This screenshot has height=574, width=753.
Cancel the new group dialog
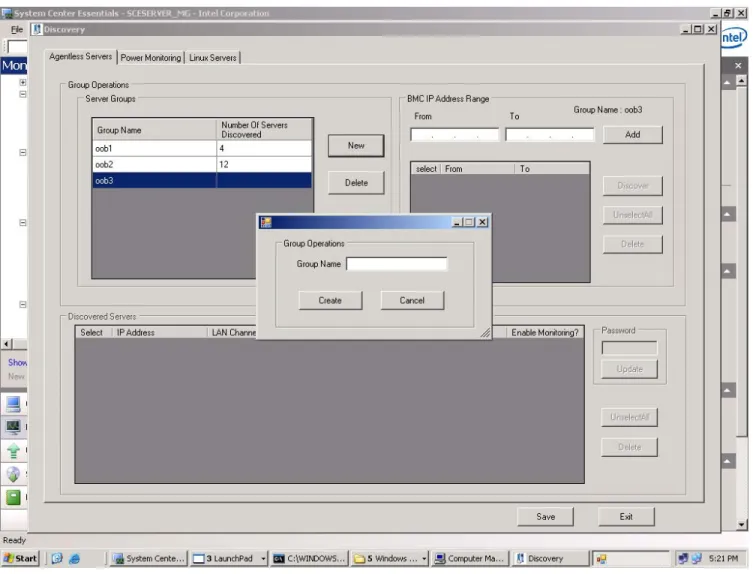point(412,300)
